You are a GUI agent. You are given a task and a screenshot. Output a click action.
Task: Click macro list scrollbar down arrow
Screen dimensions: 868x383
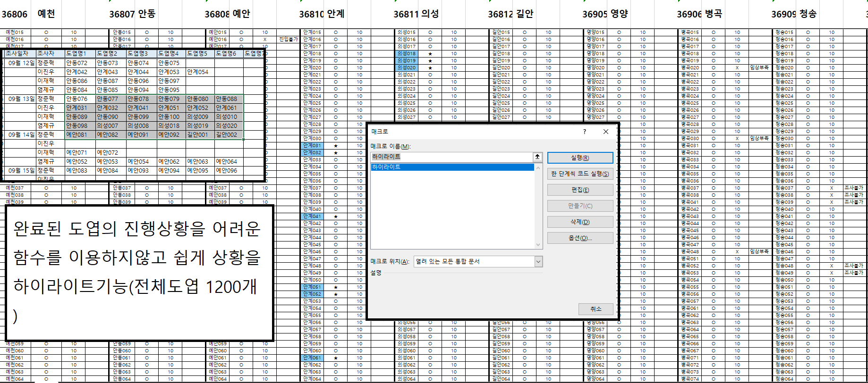538,245
